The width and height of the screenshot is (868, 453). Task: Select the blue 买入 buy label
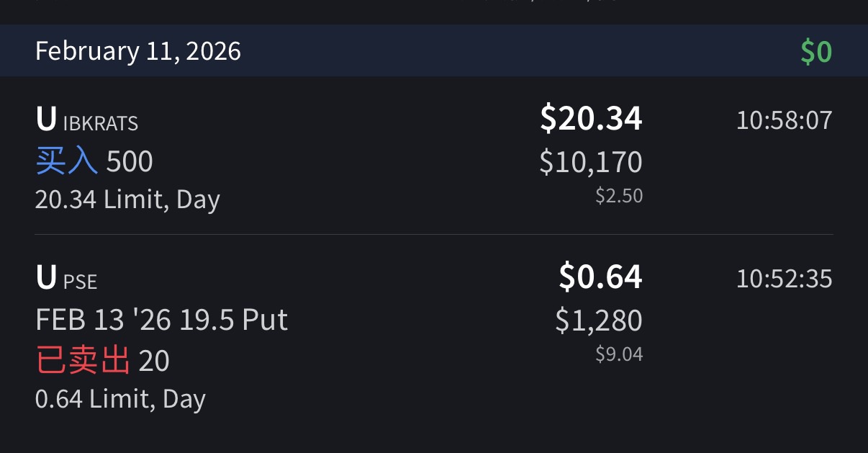pos(66,162)
